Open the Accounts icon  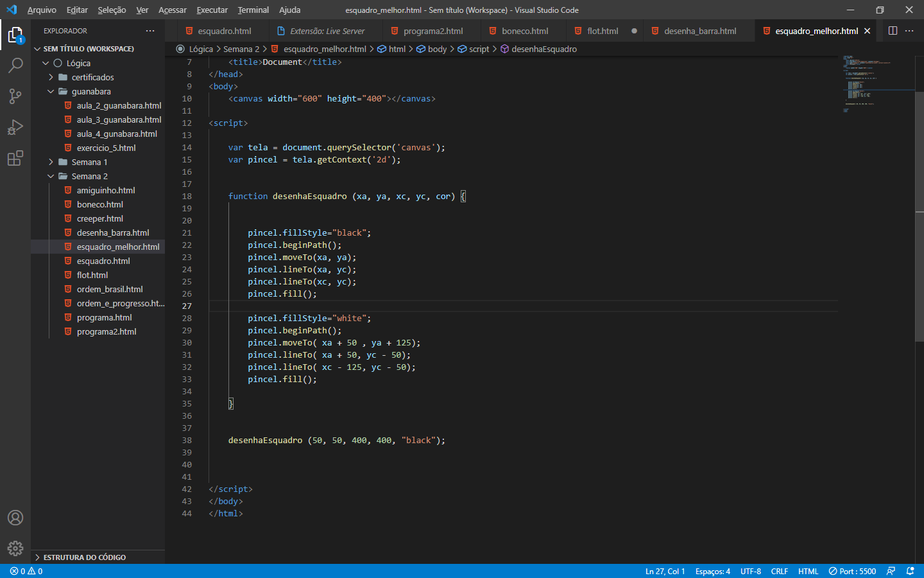[15, 518]
